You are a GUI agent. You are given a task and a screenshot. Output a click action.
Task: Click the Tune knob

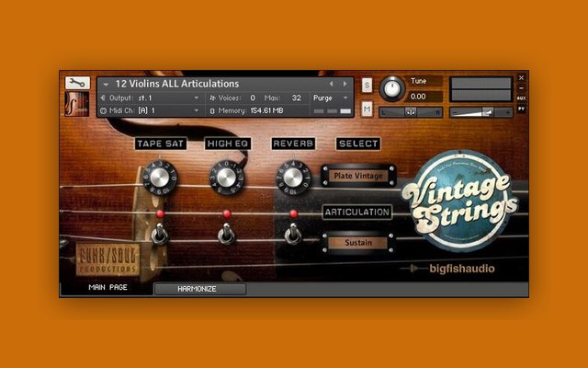[392, 89]
